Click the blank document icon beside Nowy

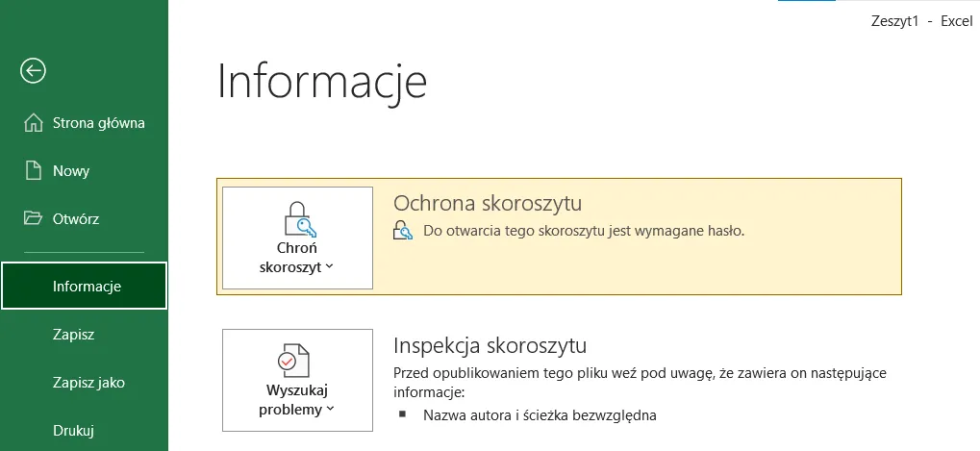pos(34,171)
